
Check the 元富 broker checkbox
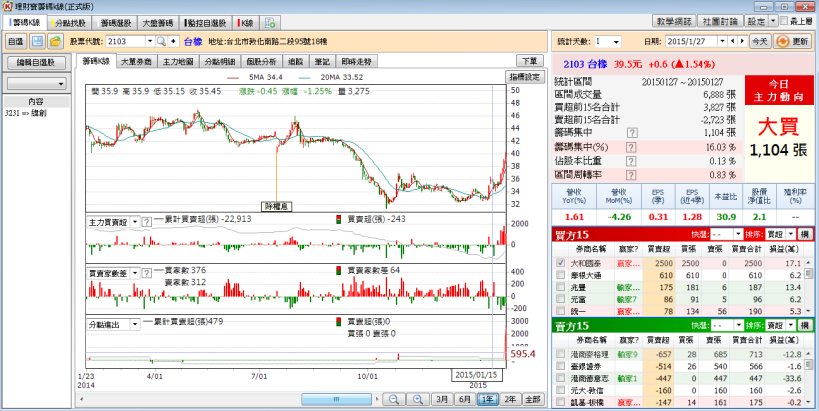pos(560,299)
